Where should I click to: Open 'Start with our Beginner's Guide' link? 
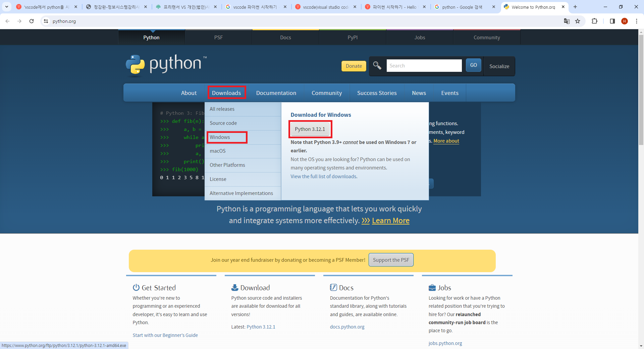[x=165, y=335]
